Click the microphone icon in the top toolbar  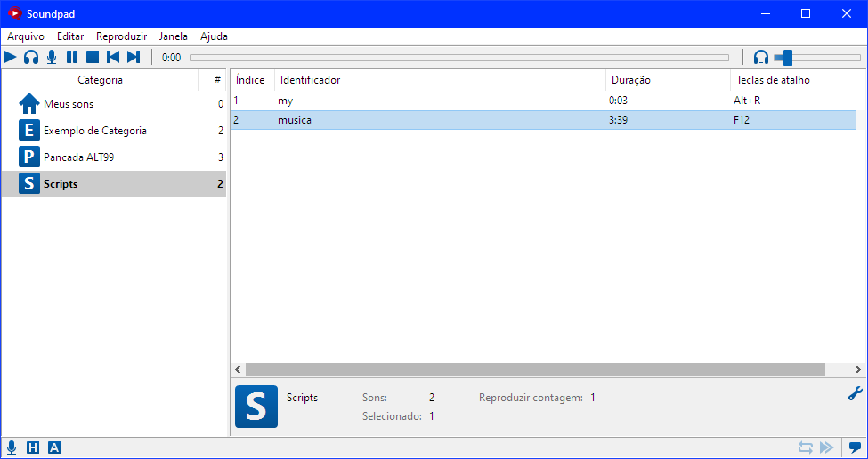(52, 58)
